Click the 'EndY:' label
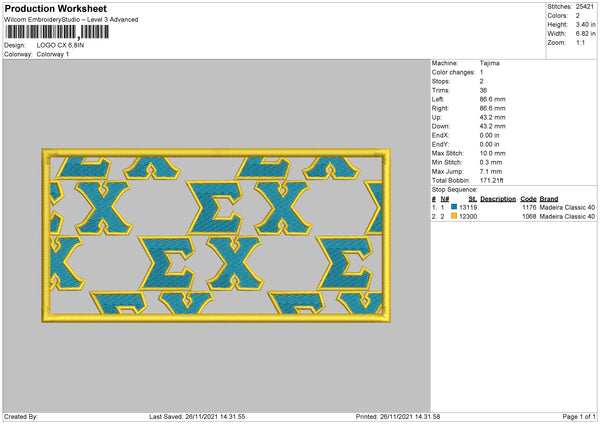The image size is (600, 424). pyautogui.click(x=440, y=145)
